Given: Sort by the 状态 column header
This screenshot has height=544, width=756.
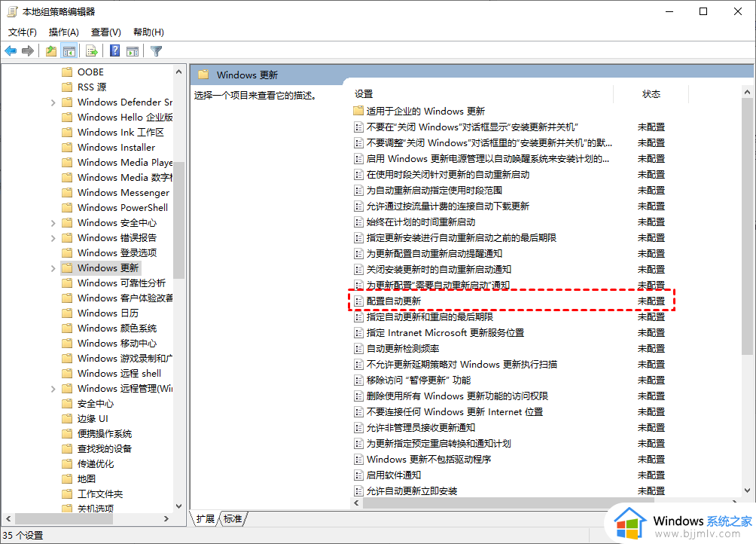Looking at the screenshot, I should click(651, 94).
